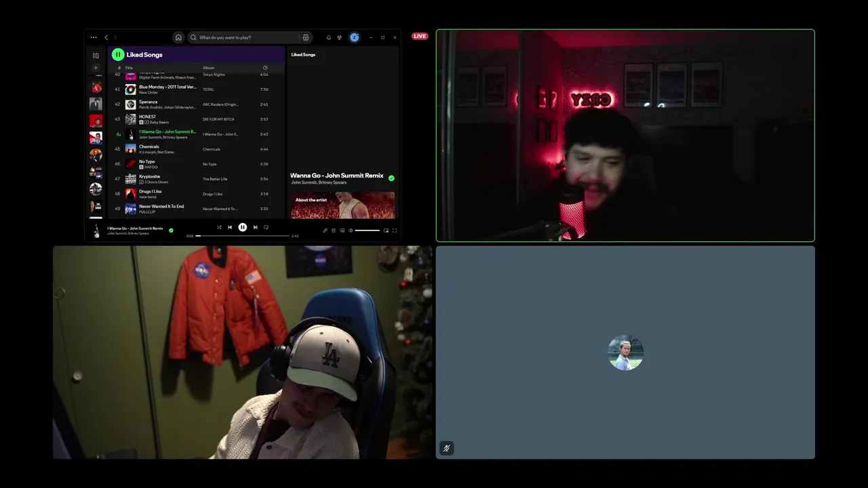Click the round avatar in the grey panel
Viewport: 868px width, 488px height.
point(625,352)
